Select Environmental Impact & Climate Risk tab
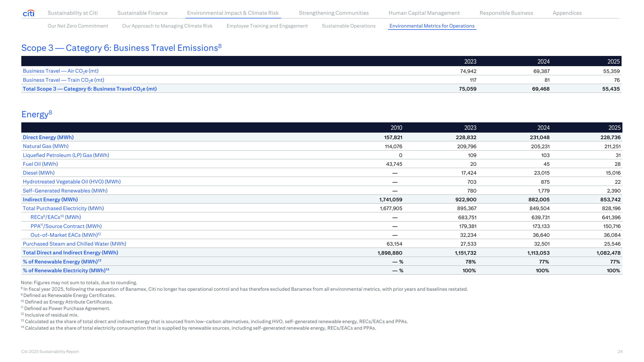Viewport: 644px width, 362px height. pyautogui.click(x=233, y=13)
